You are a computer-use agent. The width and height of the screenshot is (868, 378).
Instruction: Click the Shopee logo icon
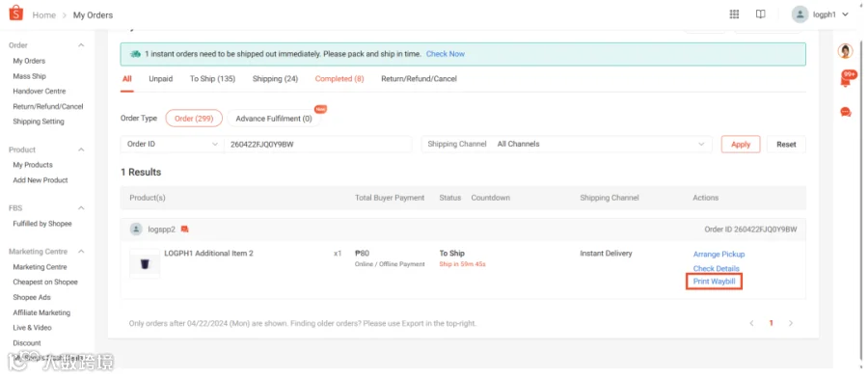pyautogui.click(x=16, y=13)
